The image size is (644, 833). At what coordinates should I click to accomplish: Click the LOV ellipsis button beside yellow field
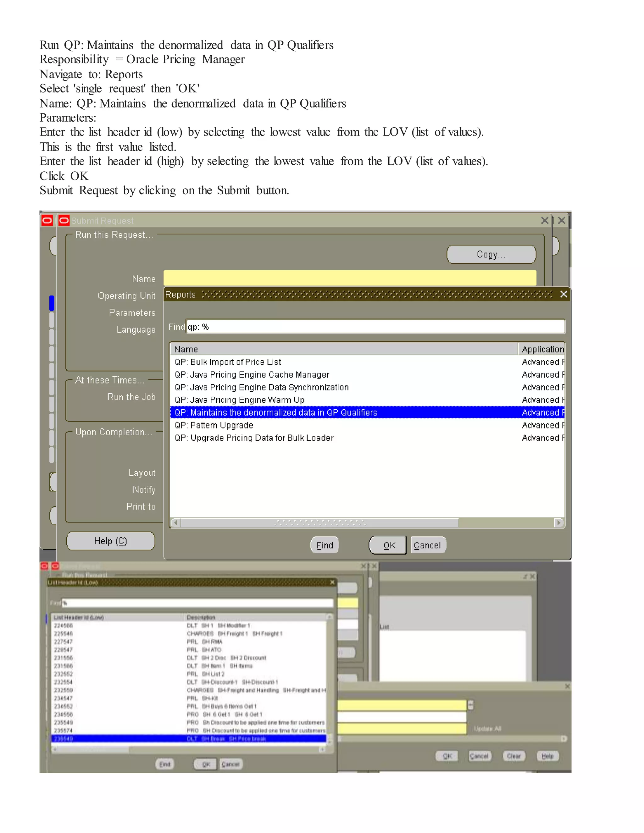tap(470, 705)
